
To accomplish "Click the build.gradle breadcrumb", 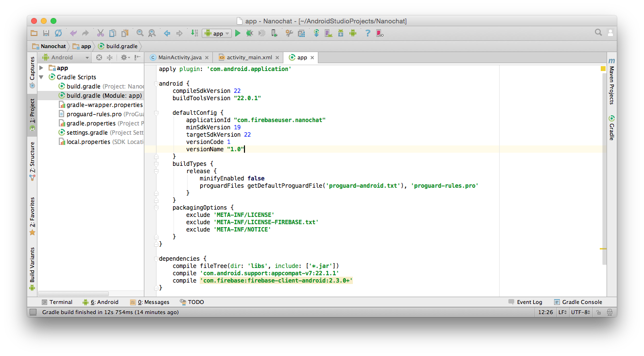I will coord(118,46).
